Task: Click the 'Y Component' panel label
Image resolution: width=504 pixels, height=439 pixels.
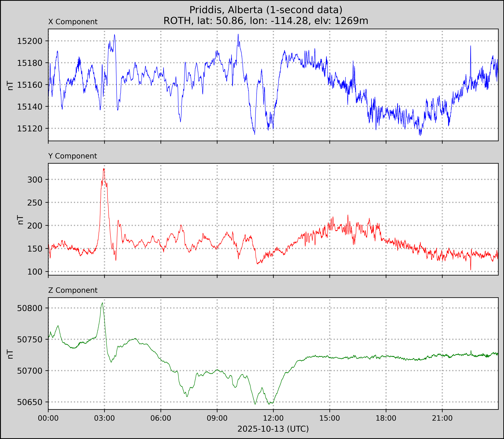Action: pos(73,156)
